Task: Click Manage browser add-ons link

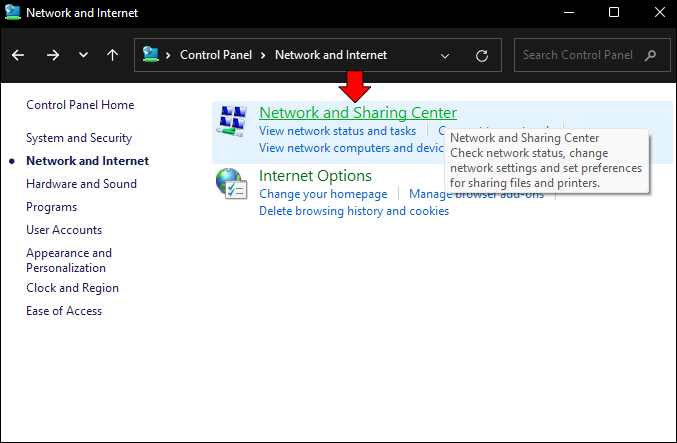Action: [477, 194]
